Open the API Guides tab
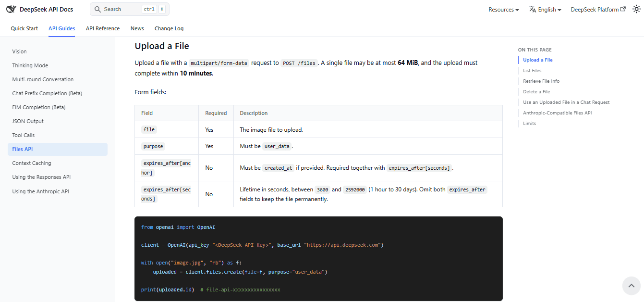Viewport: 644px width, 302px height. click(62, 28)
